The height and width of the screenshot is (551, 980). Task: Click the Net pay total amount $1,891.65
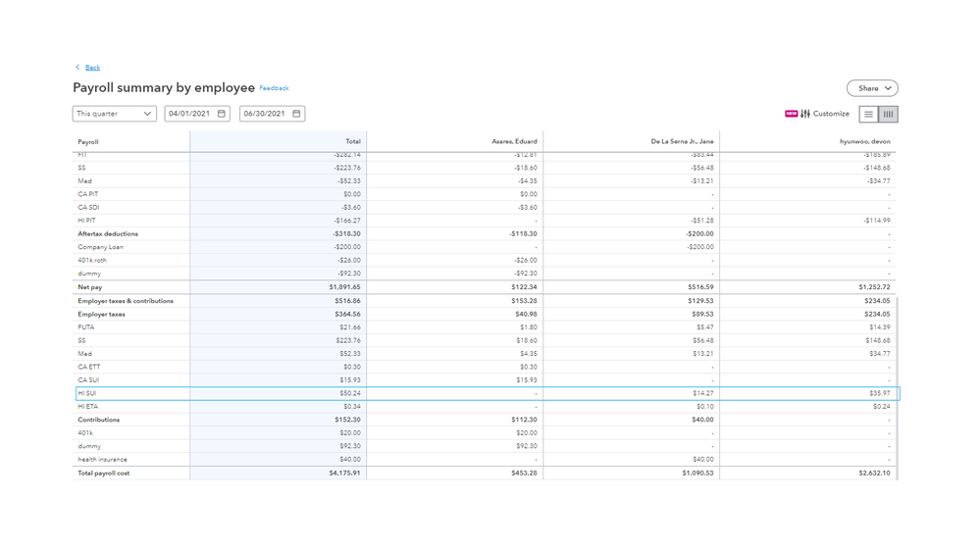click(x=344, y=287)
